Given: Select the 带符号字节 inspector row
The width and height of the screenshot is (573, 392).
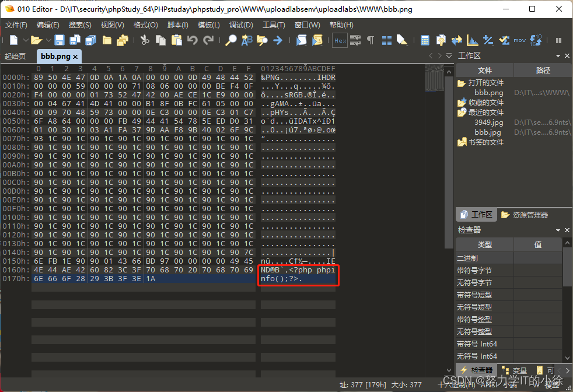Looking at the screenshot, I should [509, 270].
